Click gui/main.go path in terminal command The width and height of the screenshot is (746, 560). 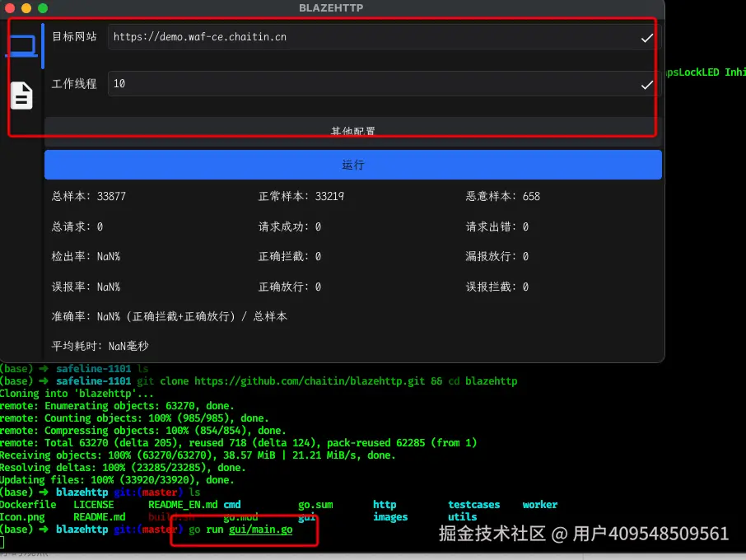point(261,530)
